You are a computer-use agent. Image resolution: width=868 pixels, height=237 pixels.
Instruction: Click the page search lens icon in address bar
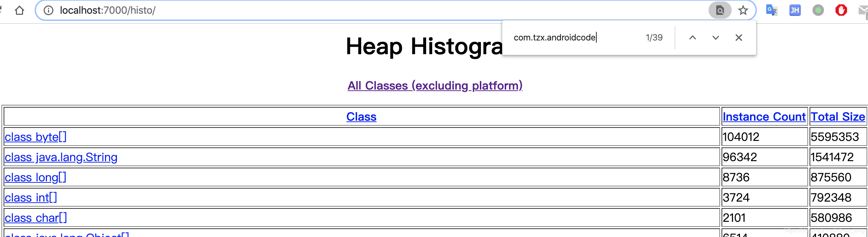[720, 10]
